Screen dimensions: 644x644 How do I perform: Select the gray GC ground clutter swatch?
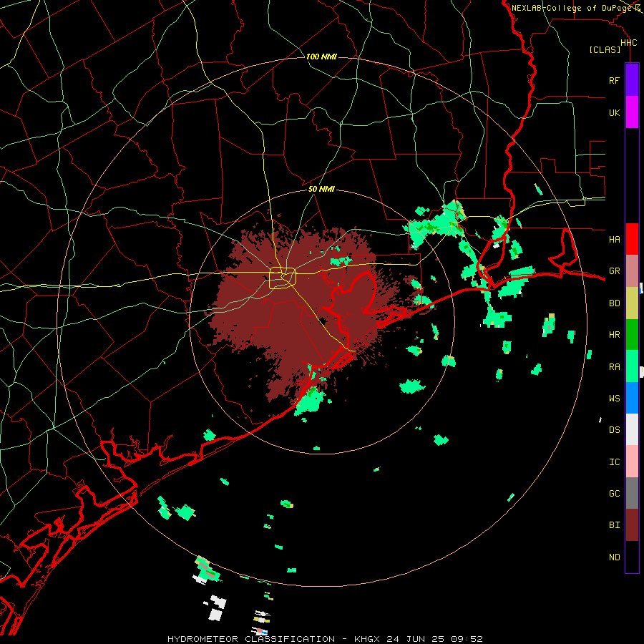(632, 493)
